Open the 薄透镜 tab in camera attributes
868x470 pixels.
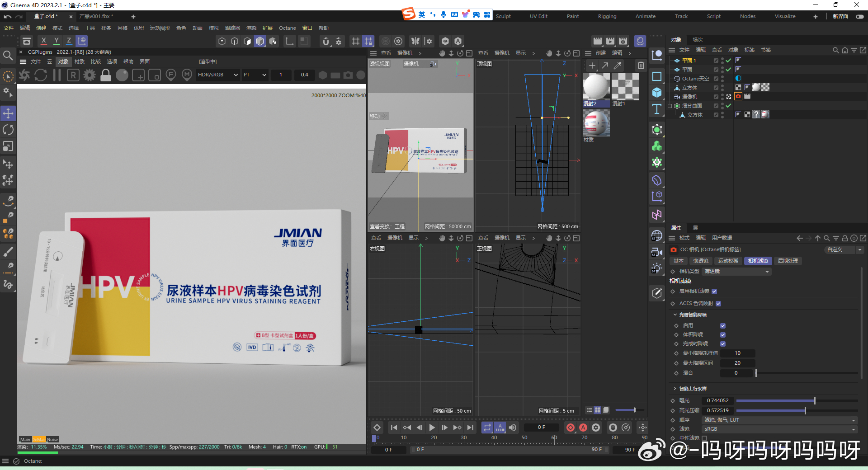click(701, 261)
